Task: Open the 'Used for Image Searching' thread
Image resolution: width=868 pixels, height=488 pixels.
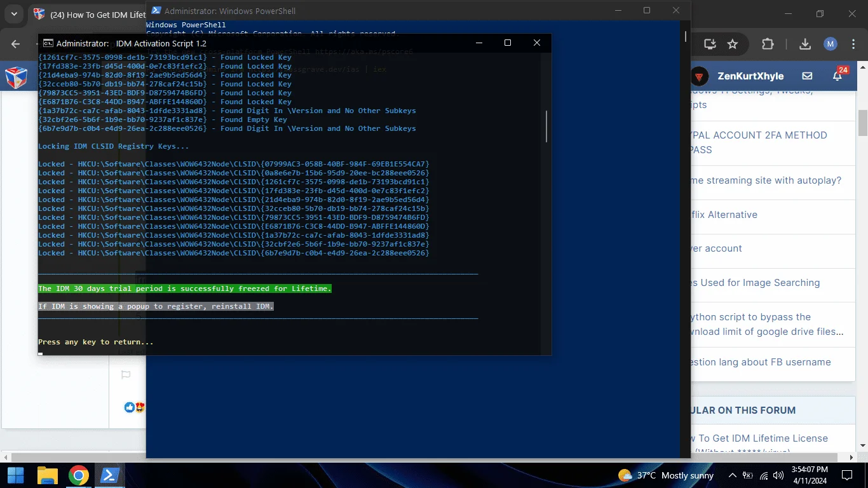Action: [755, 283]
